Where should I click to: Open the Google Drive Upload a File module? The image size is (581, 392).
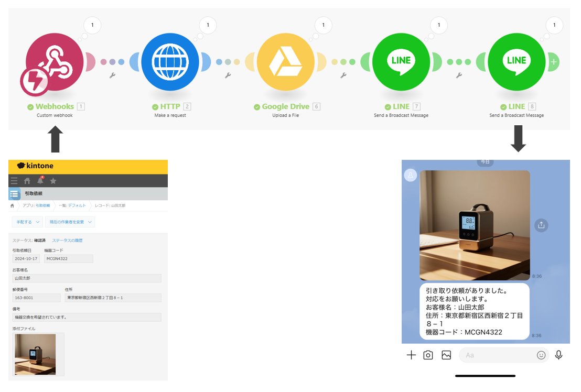coord(286,62)
